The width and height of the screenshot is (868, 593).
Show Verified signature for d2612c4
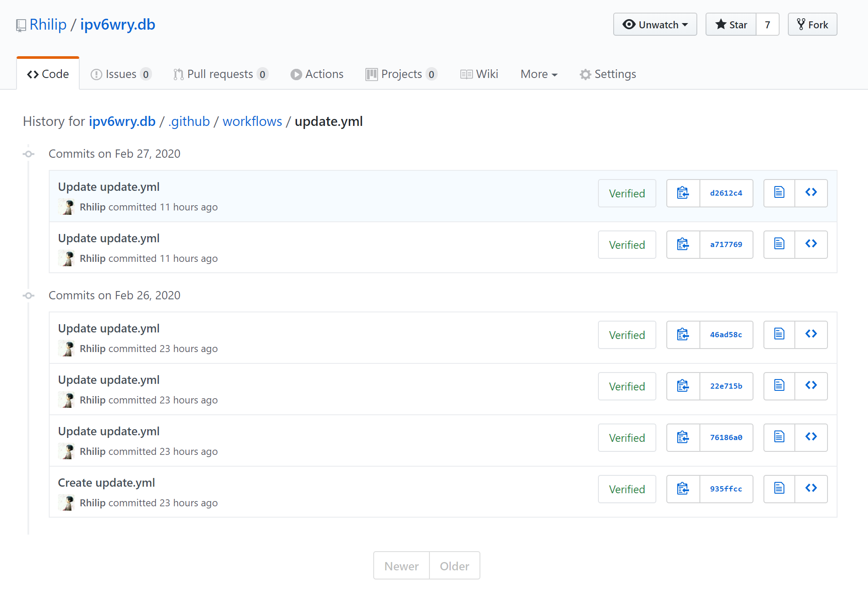click(627, 193)
